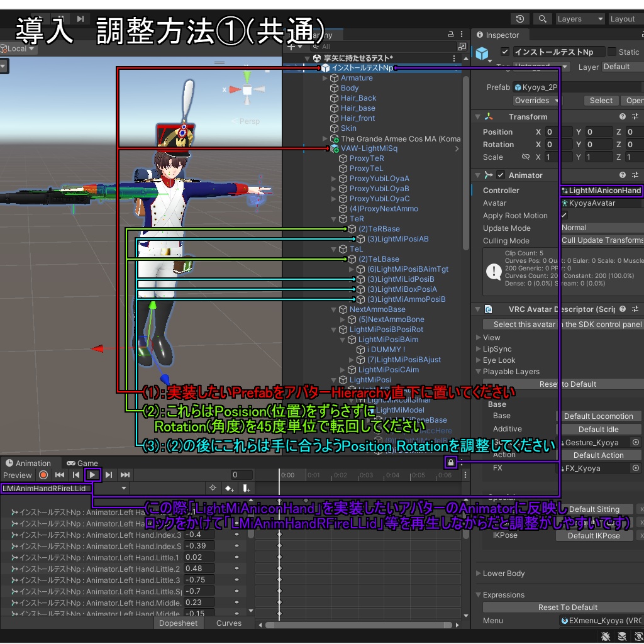644x644 pixels.
Task: Go to next keyframe in Animation window
Action: [108, 475]
